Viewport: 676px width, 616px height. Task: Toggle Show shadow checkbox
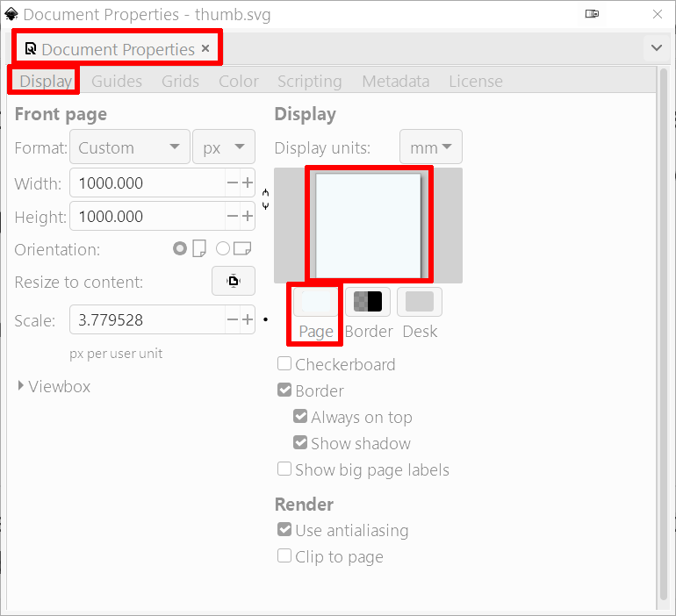tap(300, 442)
